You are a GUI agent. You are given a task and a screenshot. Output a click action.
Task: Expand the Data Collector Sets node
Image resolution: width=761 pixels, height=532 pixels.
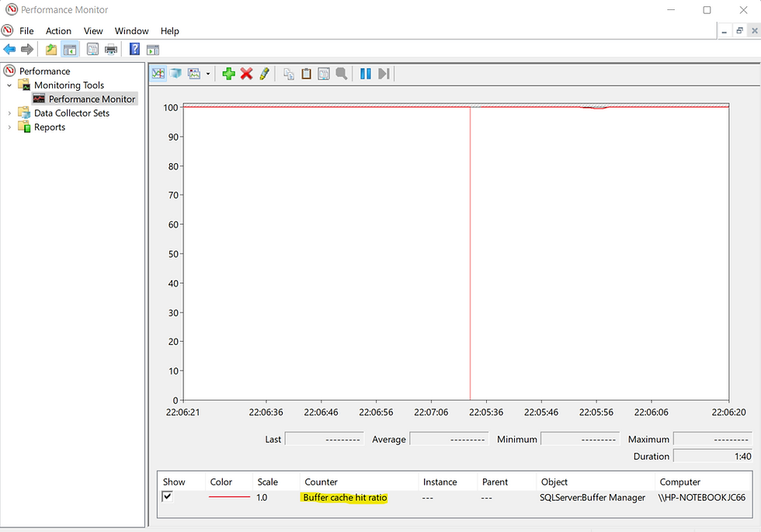click(9, 113)
